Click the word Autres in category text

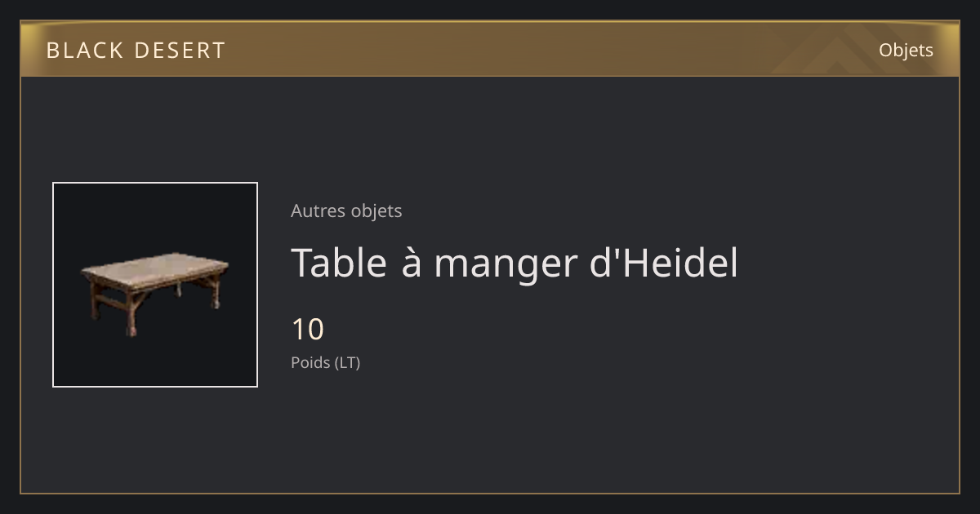318,210
